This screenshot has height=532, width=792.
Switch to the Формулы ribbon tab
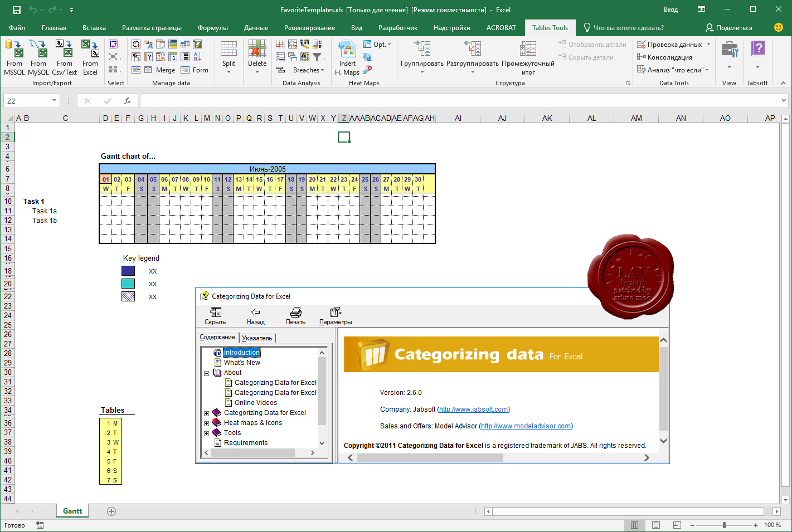[x=213, y=28]
